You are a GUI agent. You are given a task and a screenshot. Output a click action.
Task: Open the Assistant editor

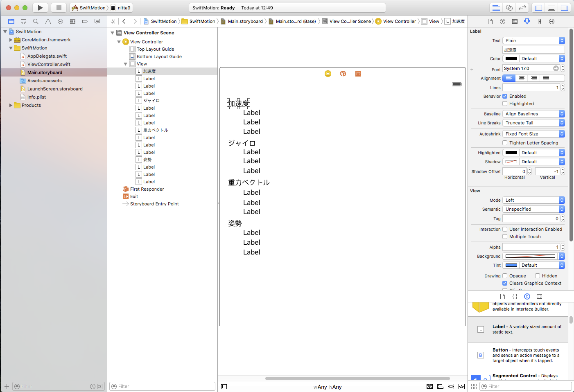(x=509, y=8)
